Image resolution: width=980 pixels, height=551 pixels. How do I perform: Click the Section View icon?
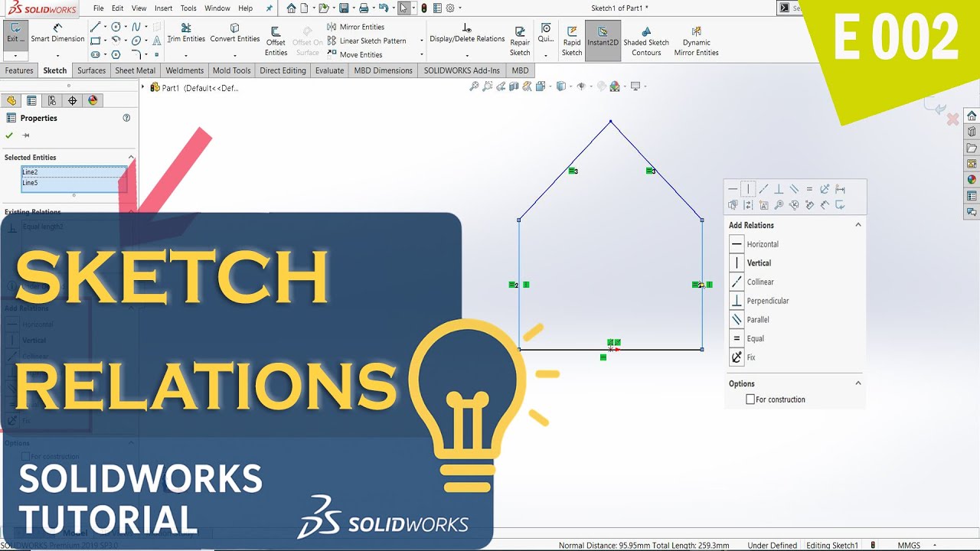click(x=514, y=86)
